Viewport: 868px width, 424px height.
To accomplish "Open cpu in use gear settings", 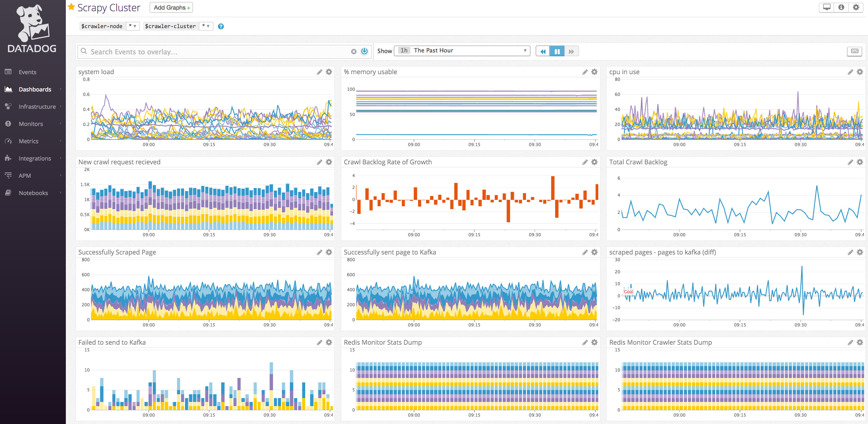I will [860, 72].
